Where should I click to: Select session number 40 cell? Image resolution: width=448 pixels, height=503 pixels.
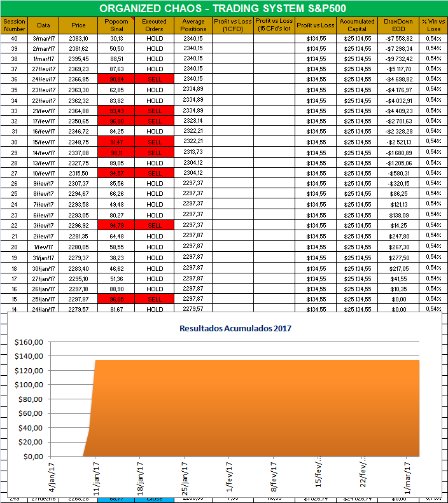(x=14, y=39)
